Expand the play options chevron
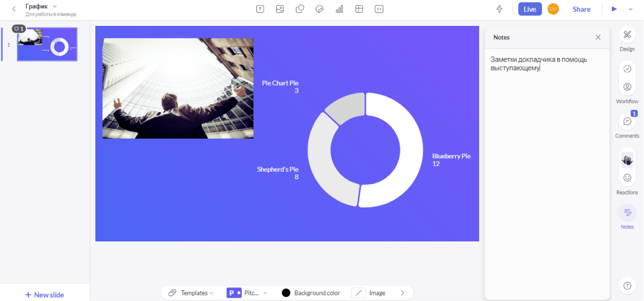Viewport: 644px width, 301px height. pyautogui.click(x=631, y=9)
